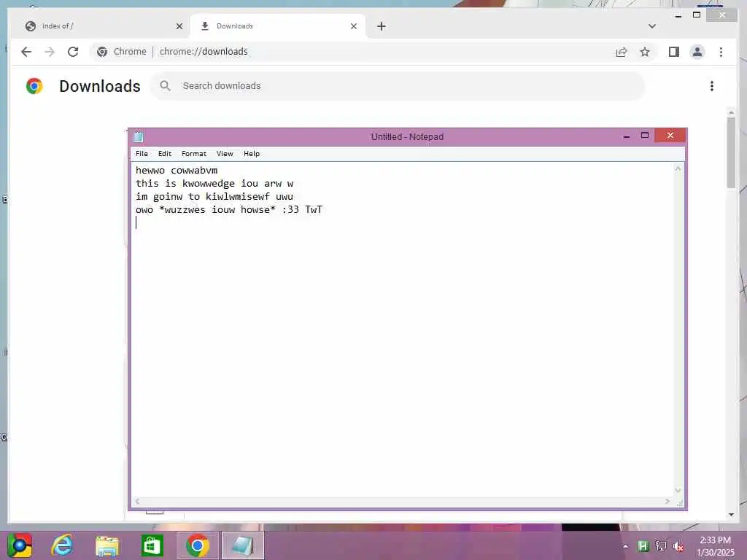Click green H tray icon

tap(643, 546)
